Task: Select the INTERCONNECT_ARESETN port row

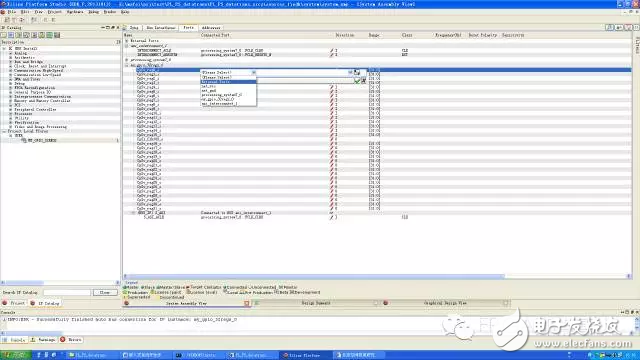Action: [157, 55]
